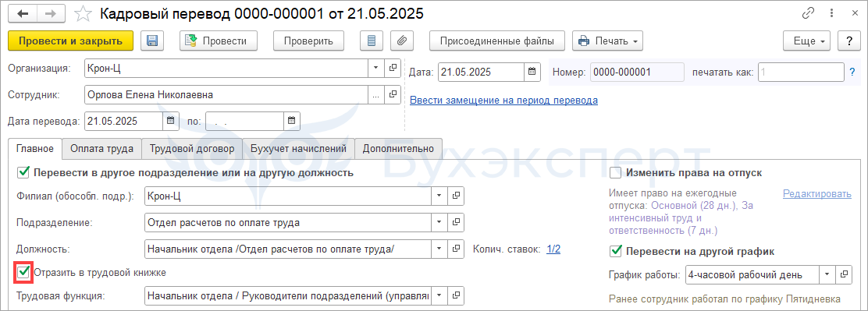Viewport: 868px width, 311px height.
Task: Open the Еще dropdown menu
Action: click(806, 41)
